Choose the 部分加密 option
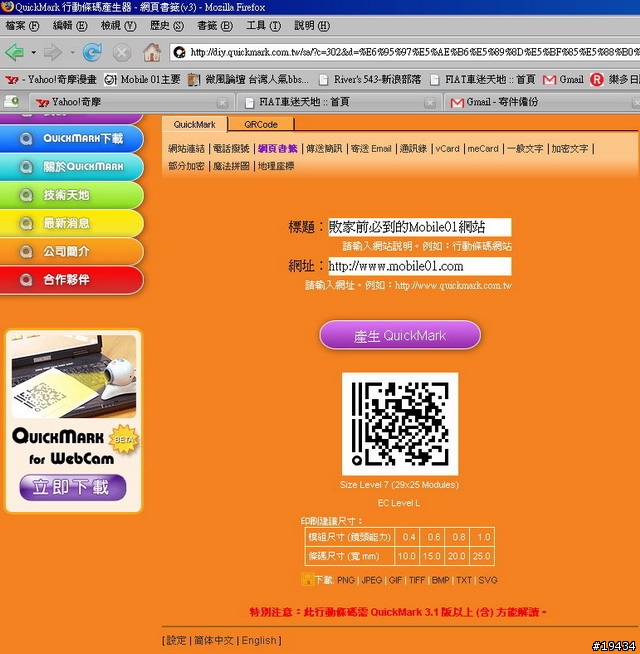 [186, 166]
